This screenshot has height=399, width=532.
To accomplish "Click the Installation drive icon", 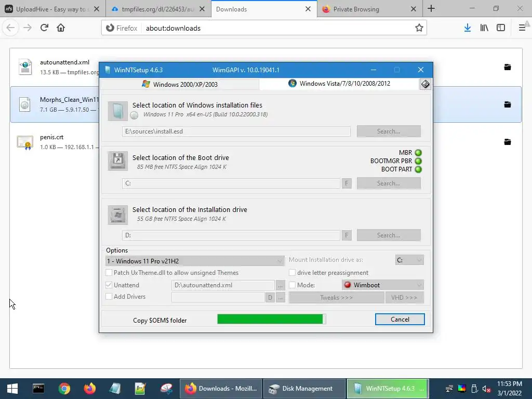I will [x=118, y=215].
